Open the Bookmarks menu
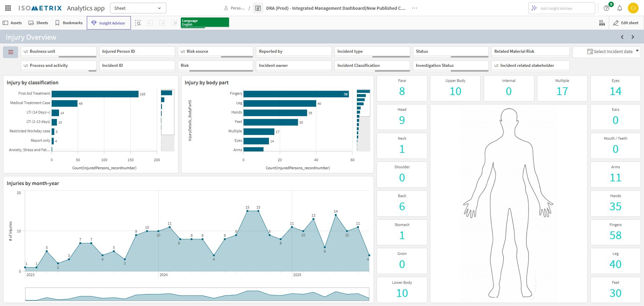Viewport: 644px width, 306px height. [x=69, y=23]
